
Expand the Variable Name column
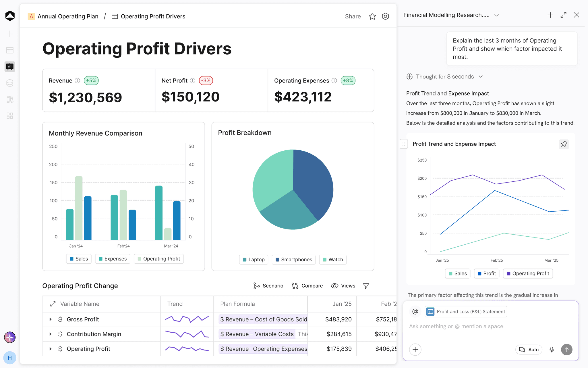point(53,304)
